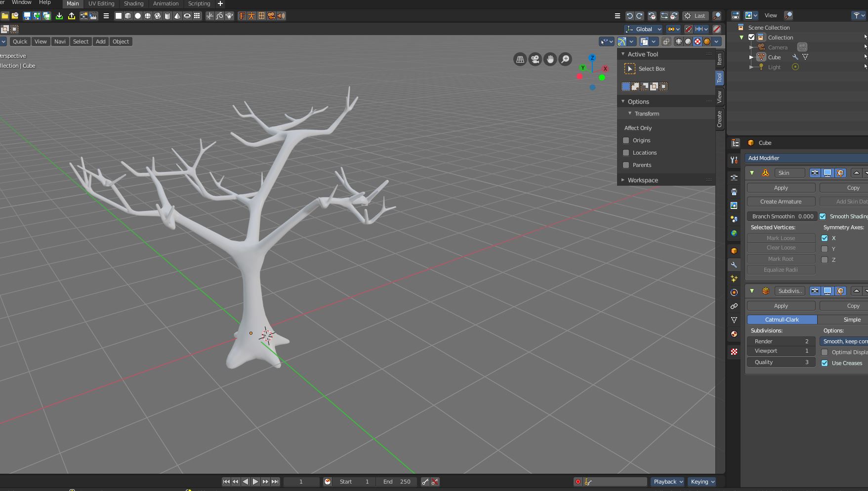This screenshot has height=491, width=868.
Task: Open the Texture properties checker icon
Action: [x=734, y=352]
